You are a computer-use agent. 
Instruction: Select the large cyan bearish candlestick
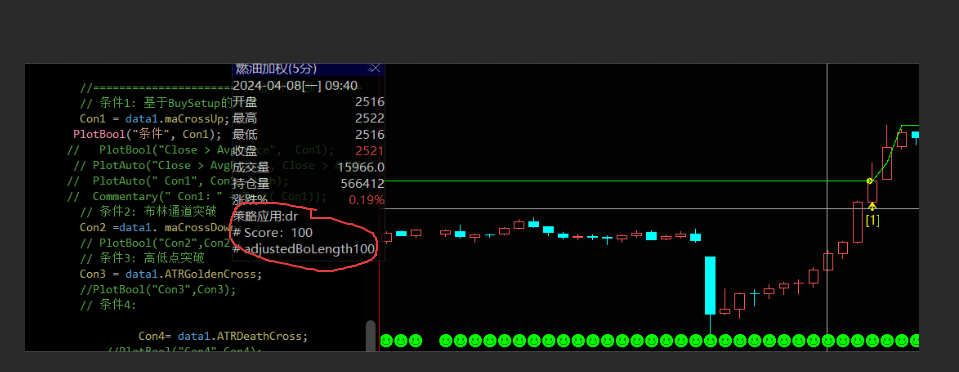[710, 285]
